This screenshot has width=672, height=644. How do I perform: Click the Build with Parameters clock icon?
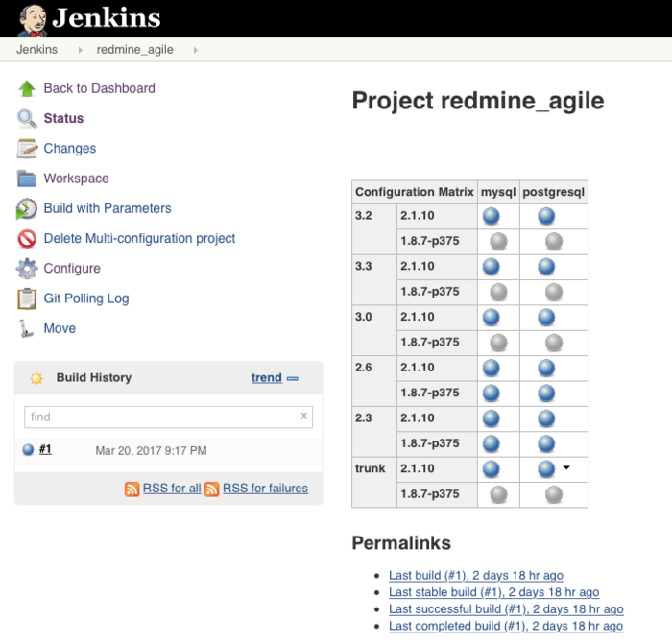click(27, 209)
